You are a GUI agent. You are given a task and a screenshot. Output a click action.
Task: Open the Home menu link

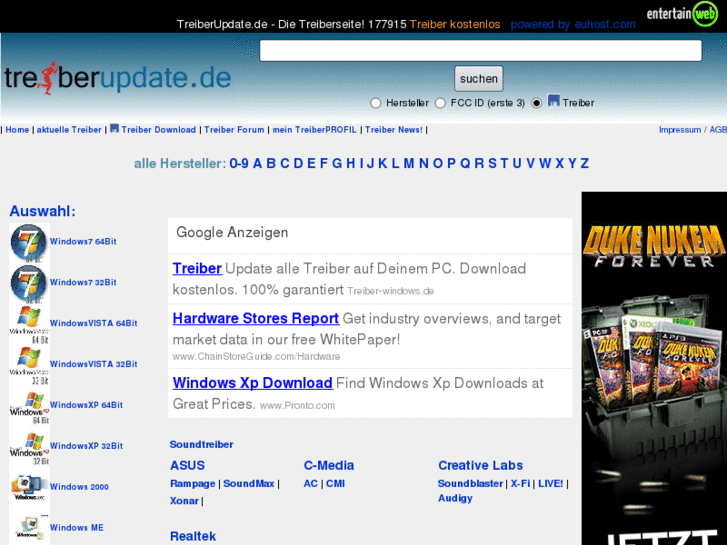[17, 130]
